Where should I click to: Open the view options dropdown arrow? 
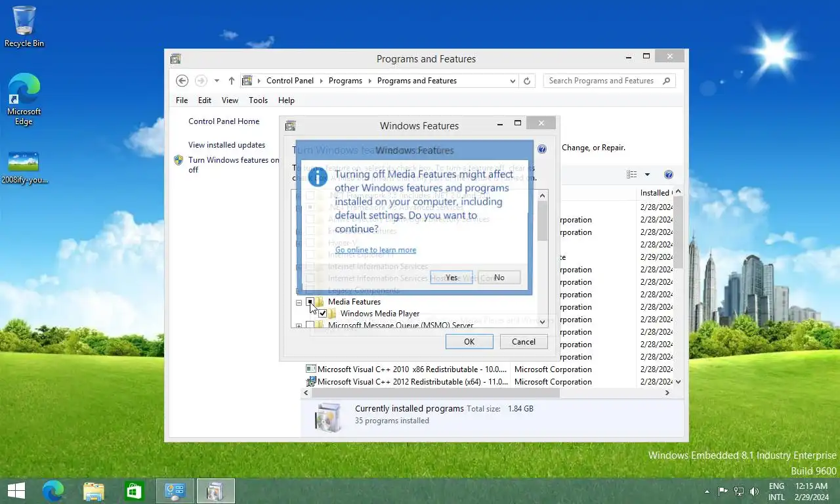click(647, 175)
